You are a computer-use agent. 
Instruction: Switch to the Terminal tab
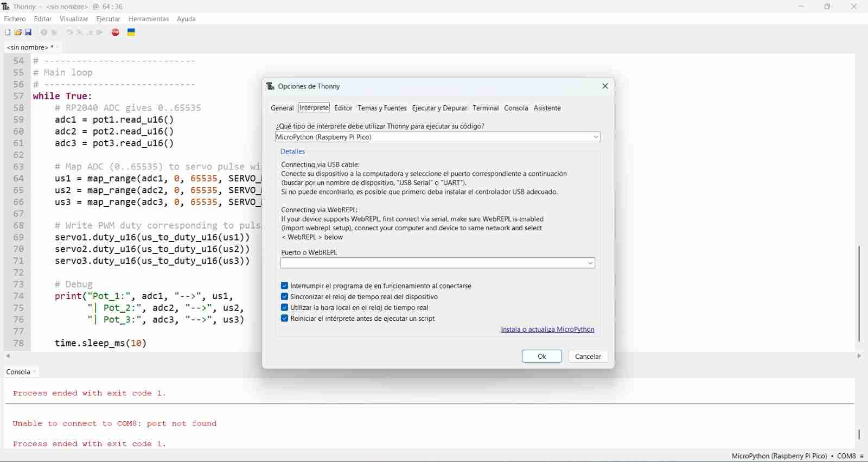pyautogui.click(x=486, y=108)
